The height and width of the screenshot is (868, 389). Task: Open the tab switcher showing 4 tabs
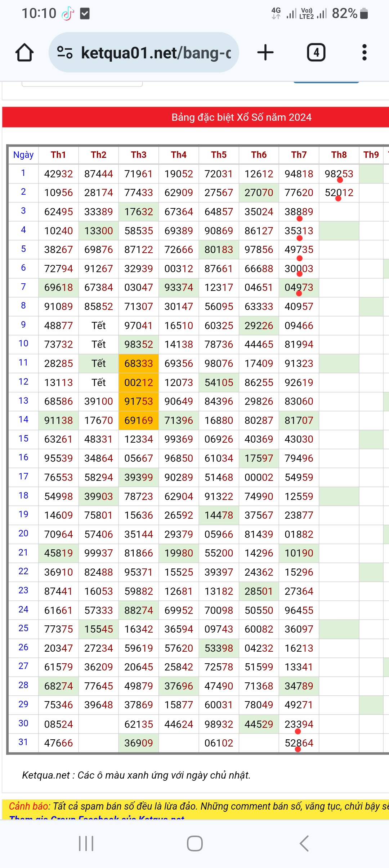(x=316, y=53)
